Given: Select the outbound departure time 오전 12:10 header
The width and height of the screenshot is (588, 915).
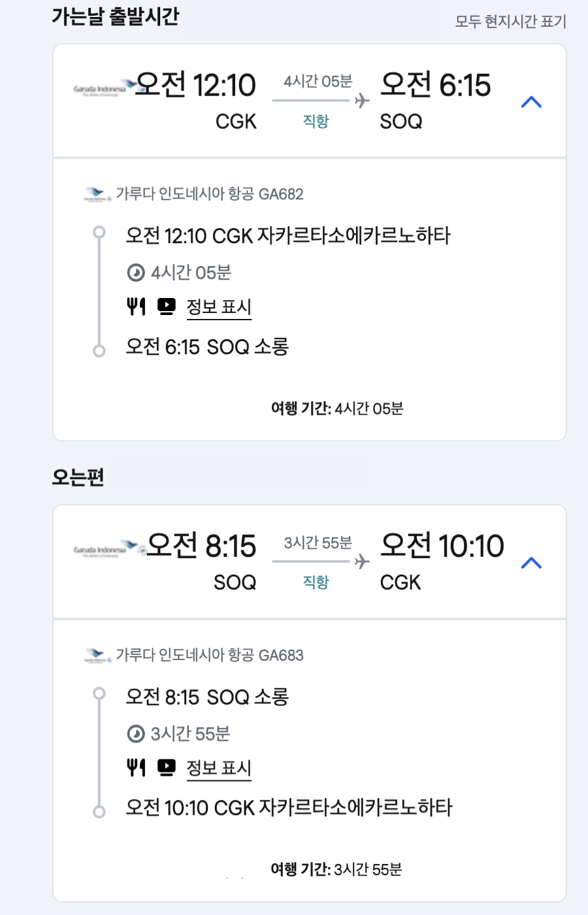Looking at the screenshot, I should pos(195,86).
